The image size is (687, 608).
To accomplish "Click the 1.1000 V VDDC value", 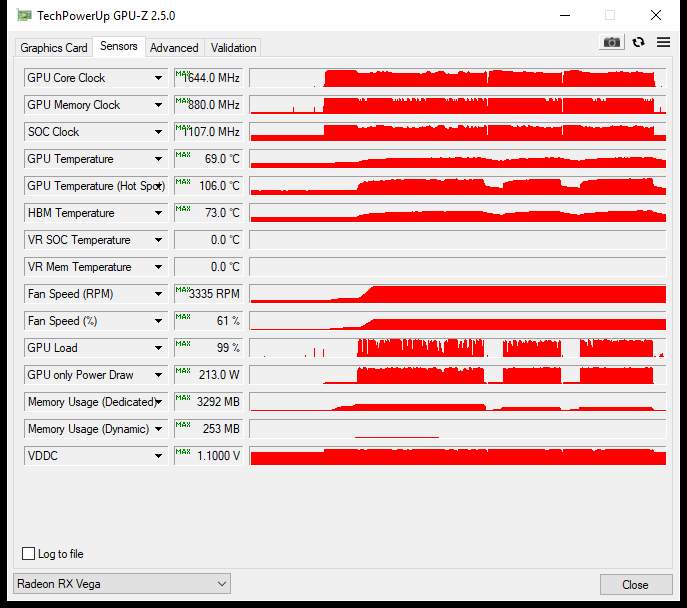I will click(209, 456).
